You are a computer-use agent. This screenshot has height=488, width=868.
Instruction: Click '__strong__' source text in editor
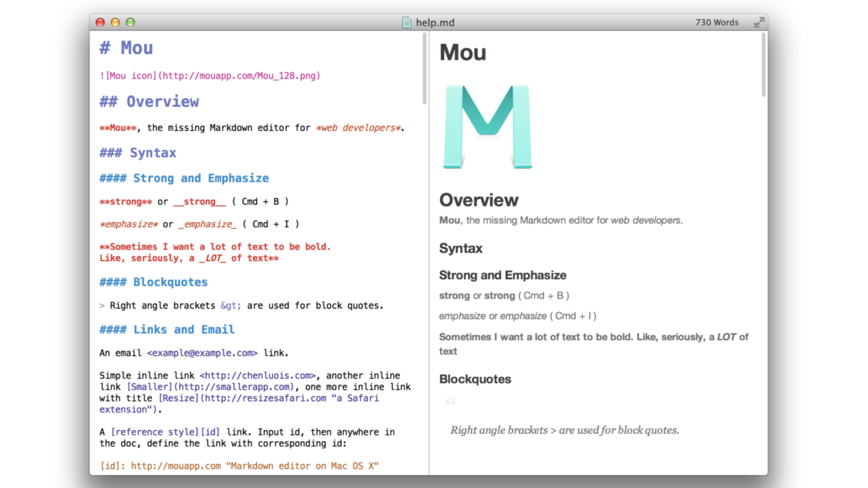click(x=199, y=201)
